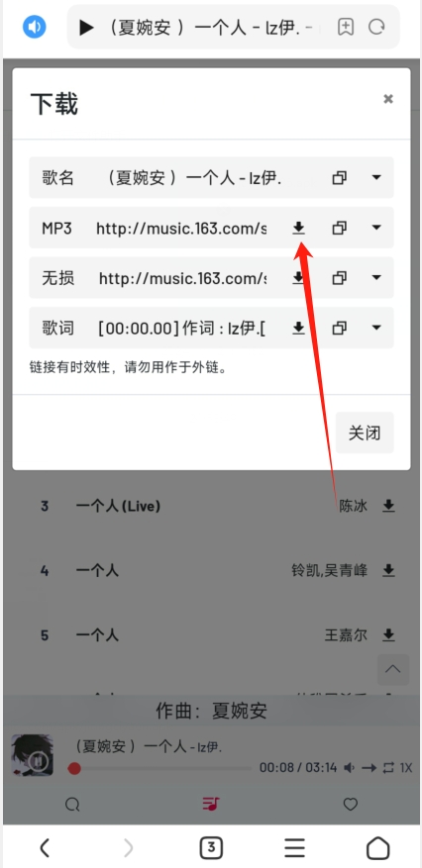Copy the MP3 link
Screen dimensions: 422x868
coord(339,228)
